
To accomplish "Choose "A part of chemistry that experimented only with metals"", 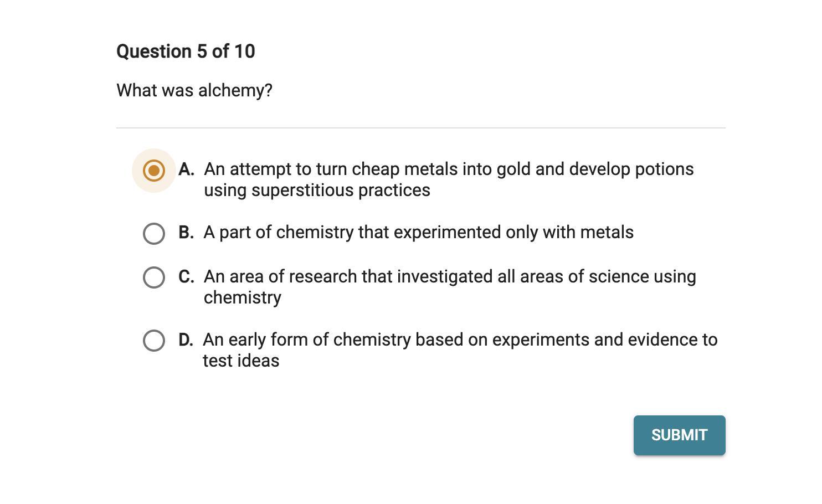I will (x=419, y=232).
